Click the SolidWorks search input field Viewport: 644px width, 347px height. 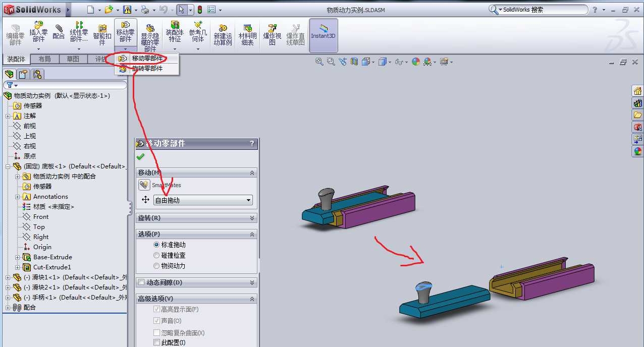coord(543,10)
